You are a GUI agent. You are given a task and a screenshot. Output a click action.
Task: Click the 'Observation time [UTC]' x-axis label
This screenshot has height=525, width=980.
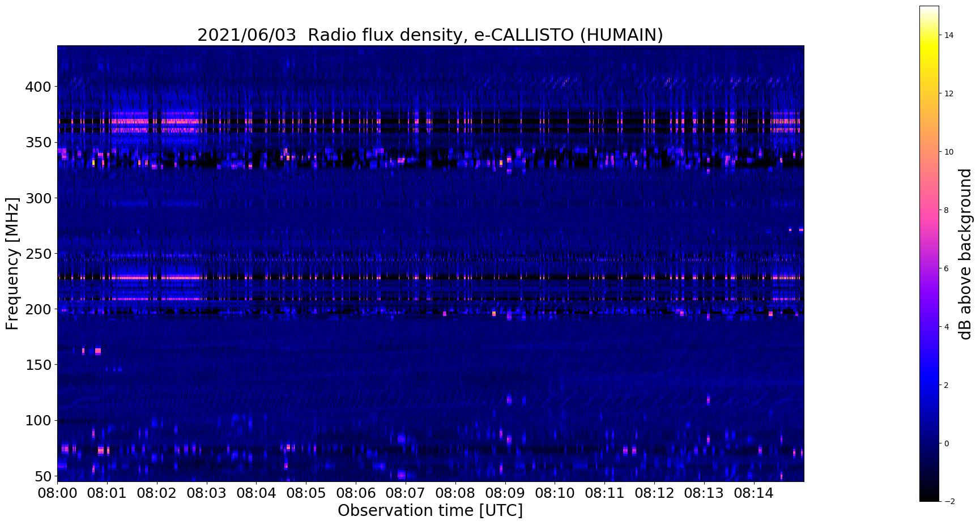click(430, 510)
